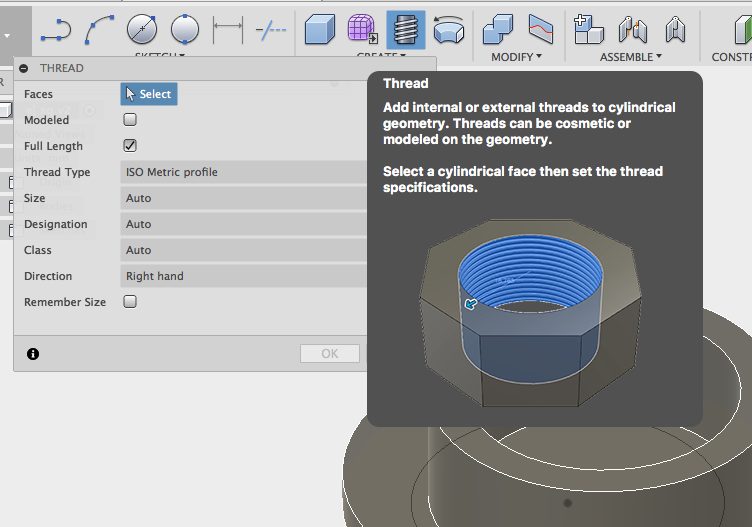Uncheck the Full Length checkbox
This screenshot has height=527, width=752.
[x=130, y=146]
